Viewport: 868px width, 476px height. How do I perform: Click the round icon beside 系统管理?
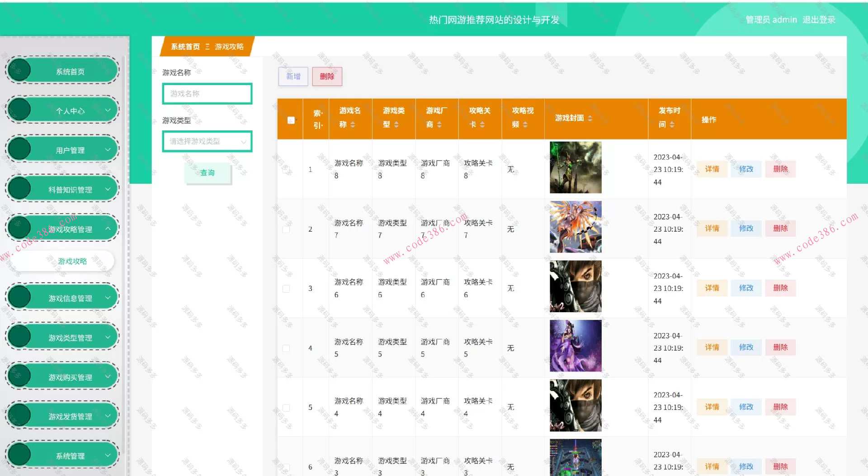point(19,454)
